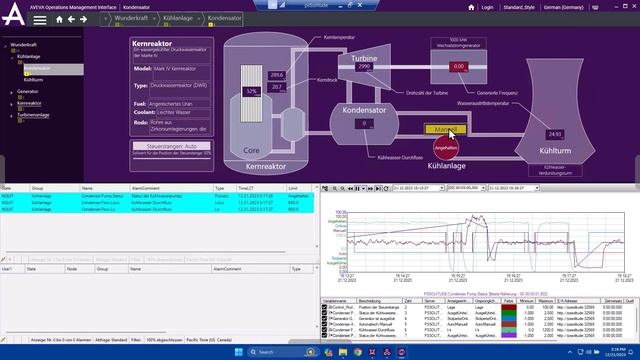This screenshot has width=640, height=360.
Task: Click generator frequency value 0.00
Action: [459, 67]
